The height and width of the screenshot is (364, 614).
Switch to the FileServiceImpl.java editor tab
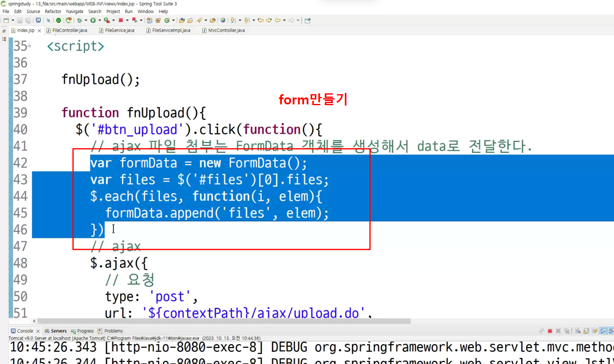(168, 31)
